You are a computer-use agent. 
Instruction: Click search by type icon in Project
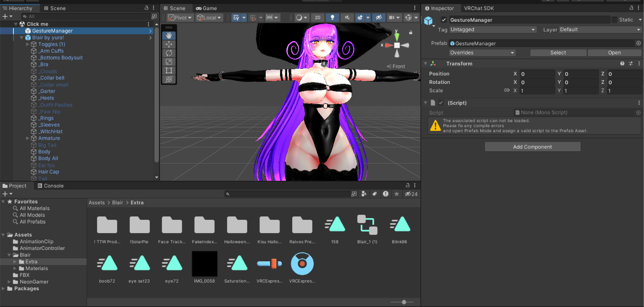pyautogui.click(x=364, y=194)
